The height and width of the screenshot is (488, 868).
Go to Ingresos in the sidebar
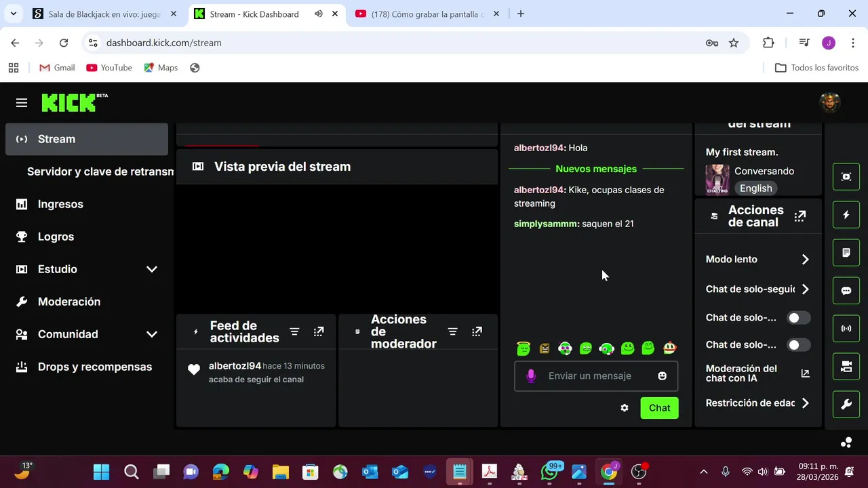point(86,204)
